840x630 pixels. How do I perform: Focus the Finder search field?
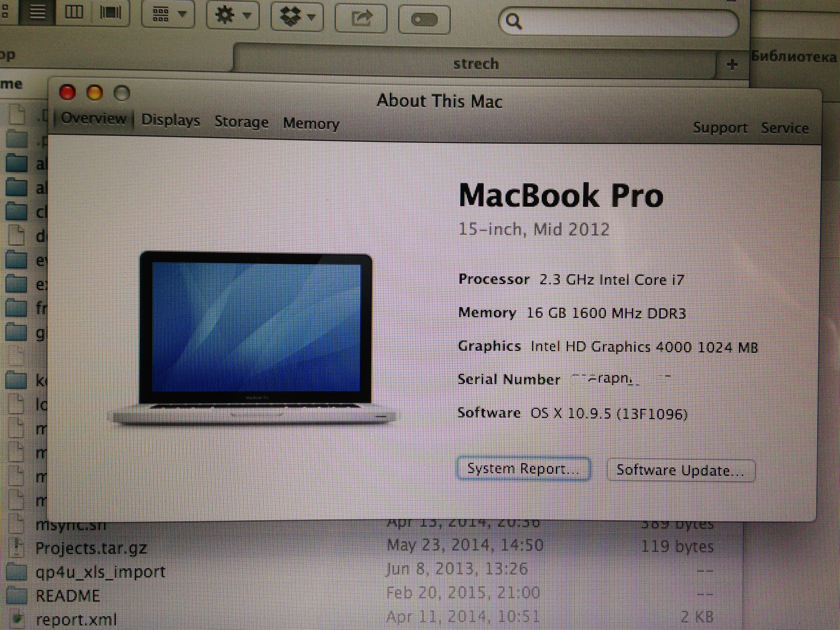click(x=618, y=22)
